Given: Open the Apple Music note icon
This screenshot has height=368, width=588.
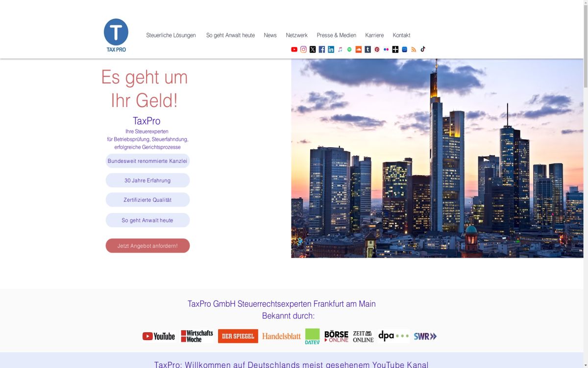Looking at the screenshot, I should (x=340, y=49).
